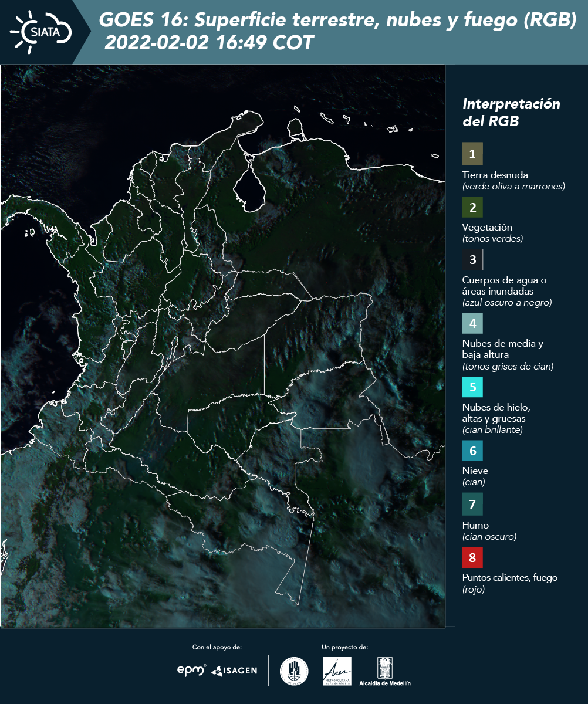Click the "(tonos verdes)" description
The height and width of the screenshot is (704, 588).
492,239
